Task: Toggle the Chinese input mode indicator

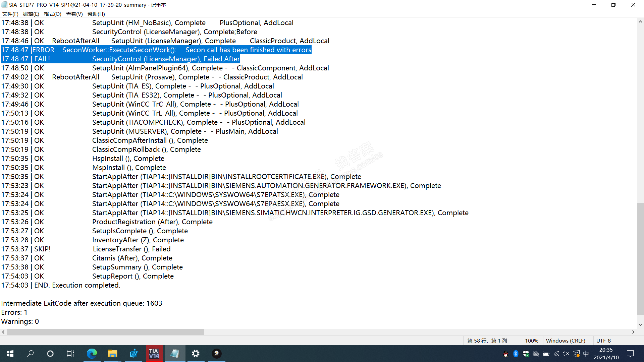Action: point(586,354)
